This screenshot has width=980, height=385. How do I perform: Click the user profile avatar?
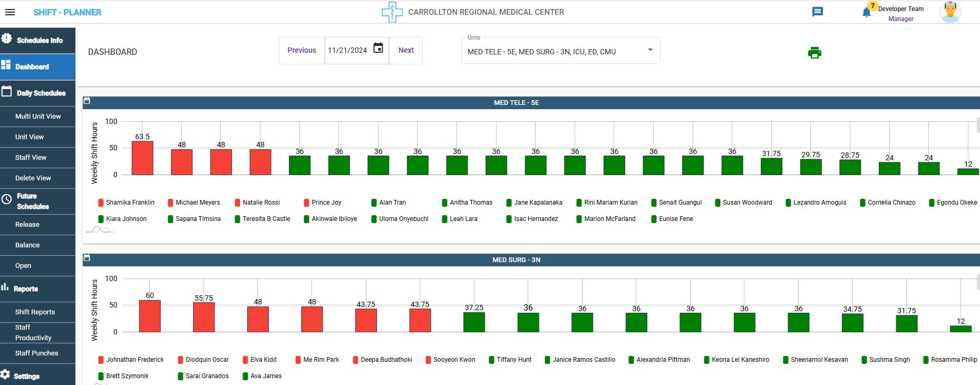[x=949, y=12]
